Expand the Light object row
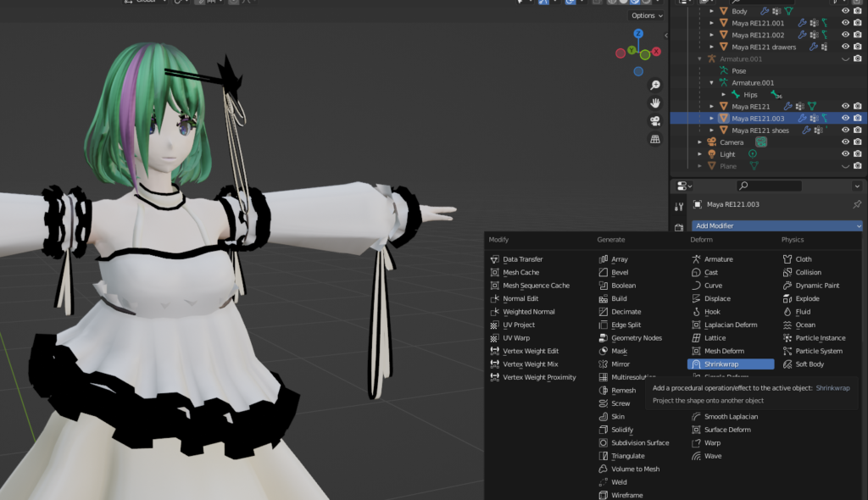 699,154
